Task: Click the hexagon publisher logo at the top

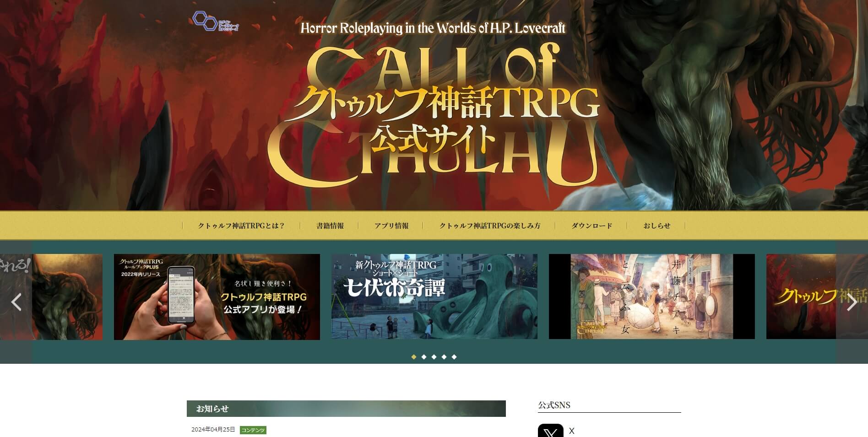Action: [216, 21]
